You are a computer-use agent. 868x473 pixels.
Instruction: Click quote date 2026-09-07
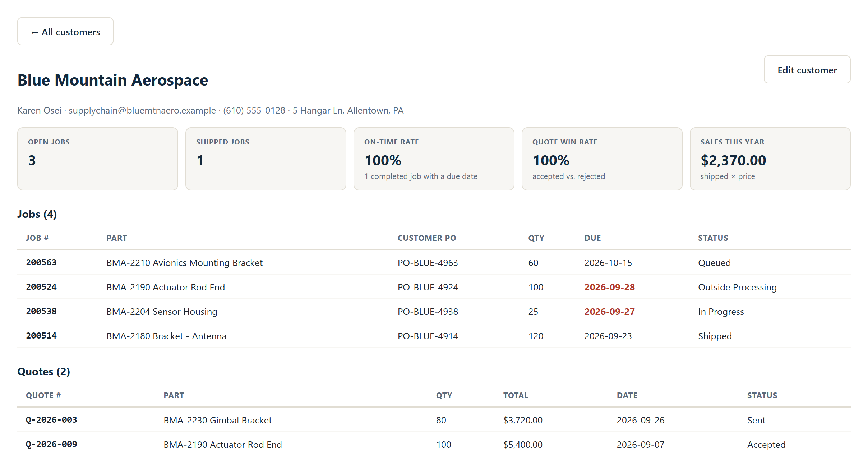click(641, 445)
